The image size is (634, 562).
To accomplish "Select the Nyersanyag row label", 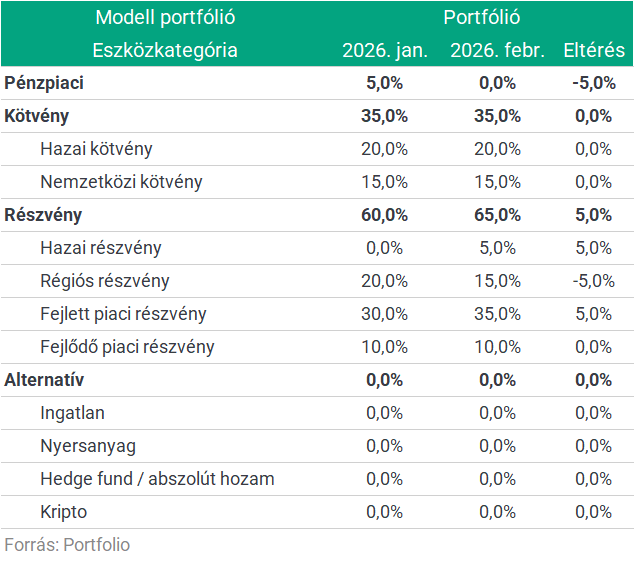I will point(88,446).
